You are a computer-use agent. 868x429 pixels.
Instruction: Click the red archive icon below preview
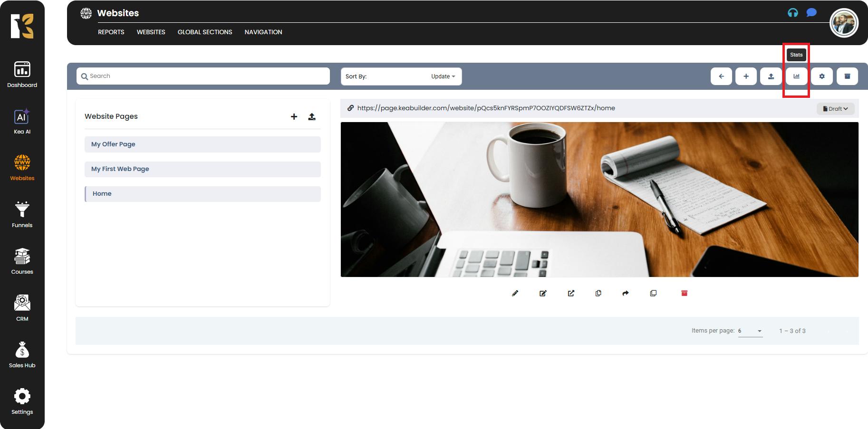pos(684,293)
